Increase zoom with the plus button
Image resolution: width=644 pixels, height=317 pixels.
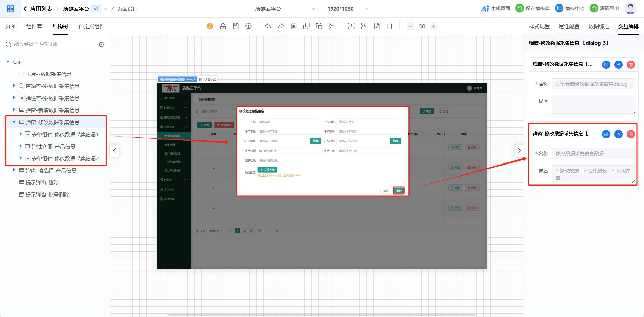[x=434, y=26]
